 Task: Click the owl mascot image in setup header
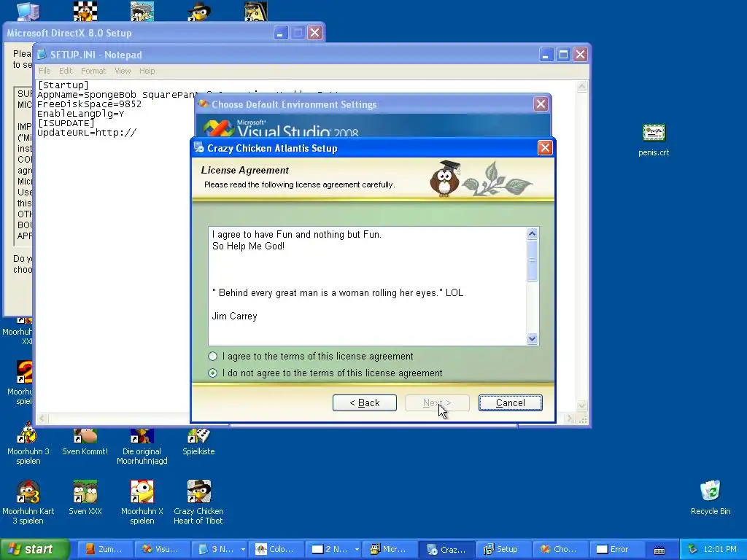pyautogui.click(x=445, y=179)
